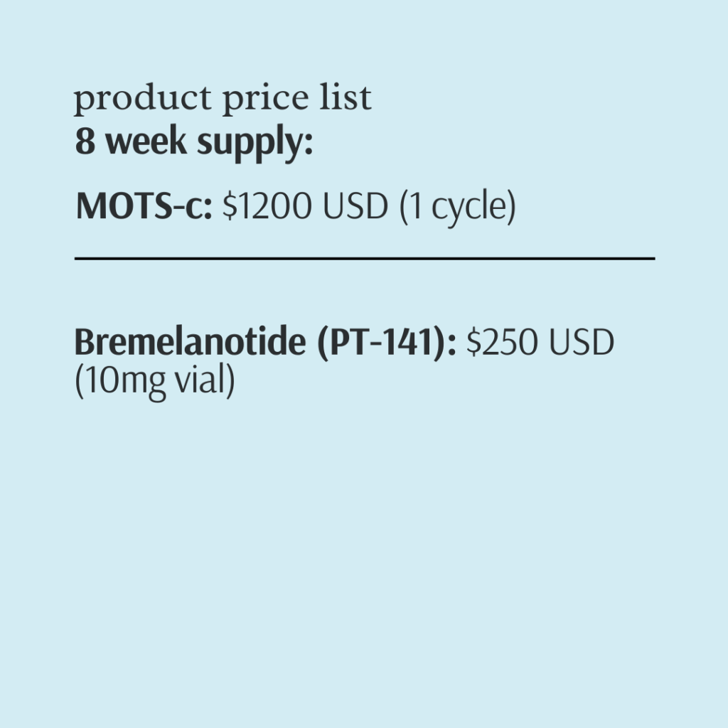Click the word "vial)"
The width and height of the screenshot is (728, 728).
[205, 380]
